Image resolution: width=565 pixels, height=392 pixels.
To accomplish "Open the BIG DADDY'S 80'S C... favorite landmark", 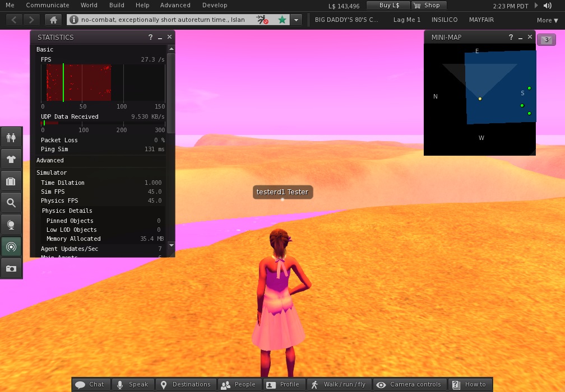I will click(x=346, y=20).
